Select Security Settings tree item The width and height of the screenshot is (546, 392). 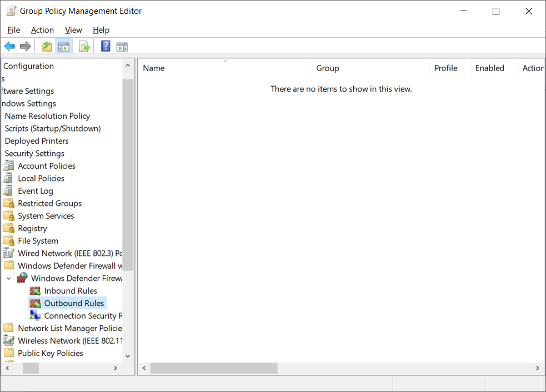34,154
